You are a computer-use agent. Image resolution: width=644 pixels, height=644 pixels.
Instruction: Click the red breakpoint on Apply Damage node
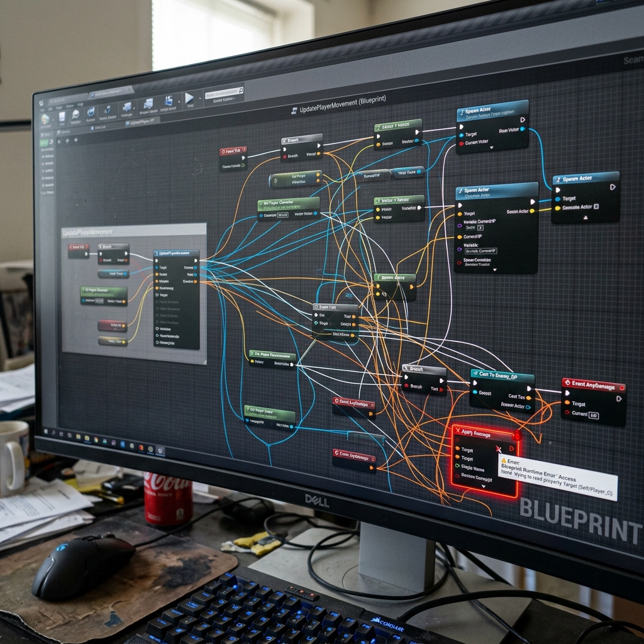[x=517, y=435]
